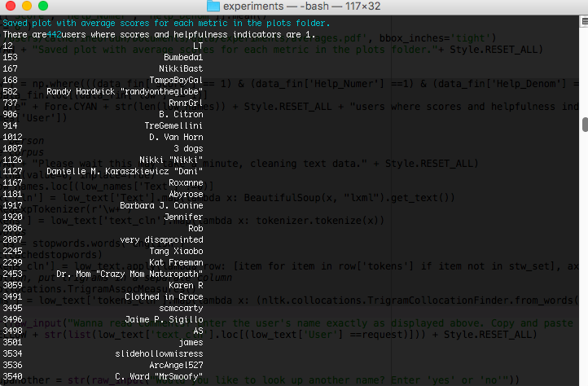Screen dimensions: 588x386
Task: Click the username RnnrGrl
Action: pos(186,103)
